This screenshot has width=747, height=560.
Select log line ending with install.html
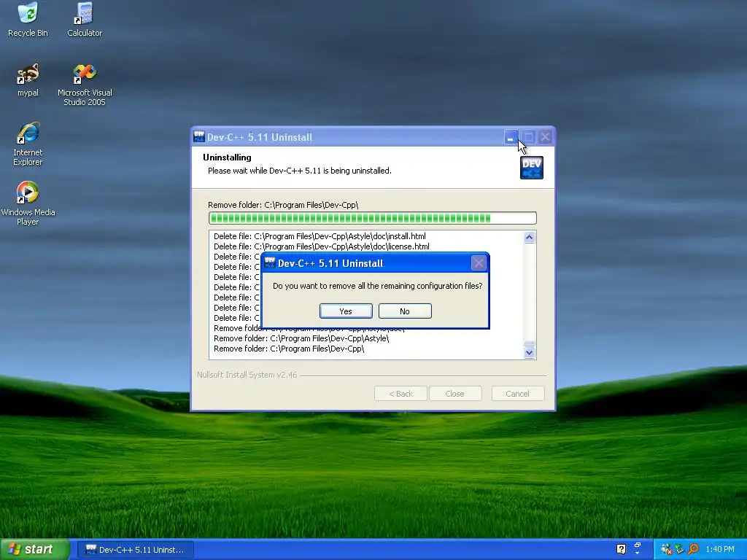click(320, 236)
